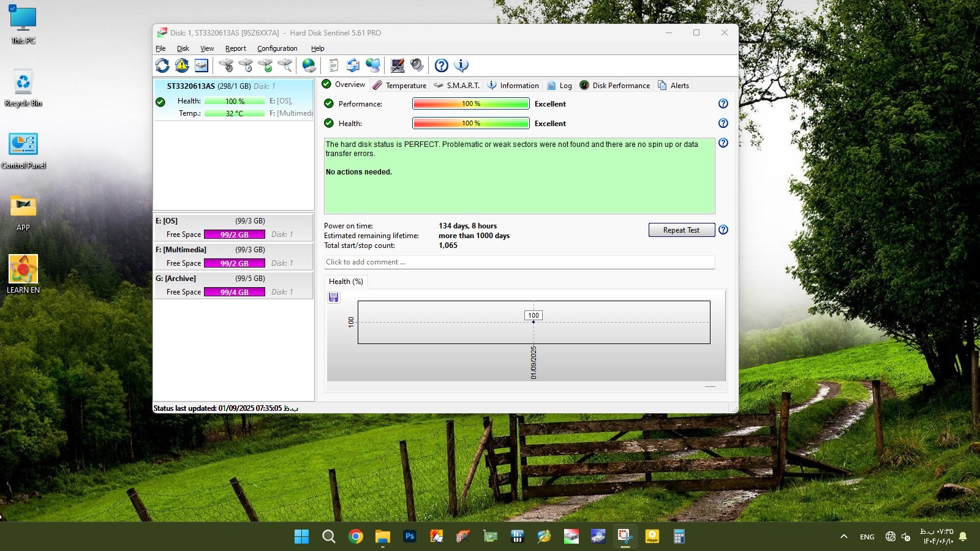The image size is (980, 551).
Task: Select the F: [Multimedia] partition
Action: [233, 257]
